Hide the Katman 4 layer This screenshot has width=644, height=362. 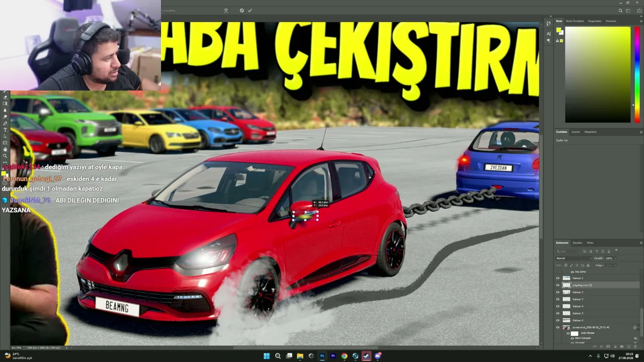point(557,306)
